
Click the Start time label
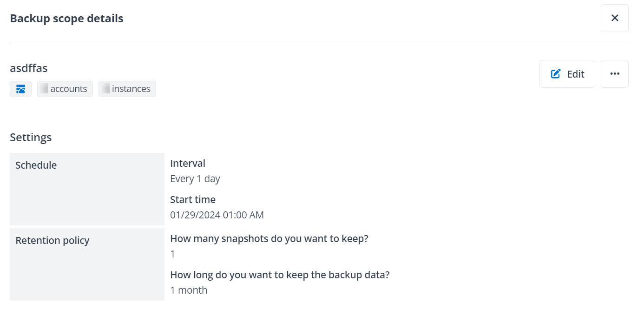click(193, 199)
